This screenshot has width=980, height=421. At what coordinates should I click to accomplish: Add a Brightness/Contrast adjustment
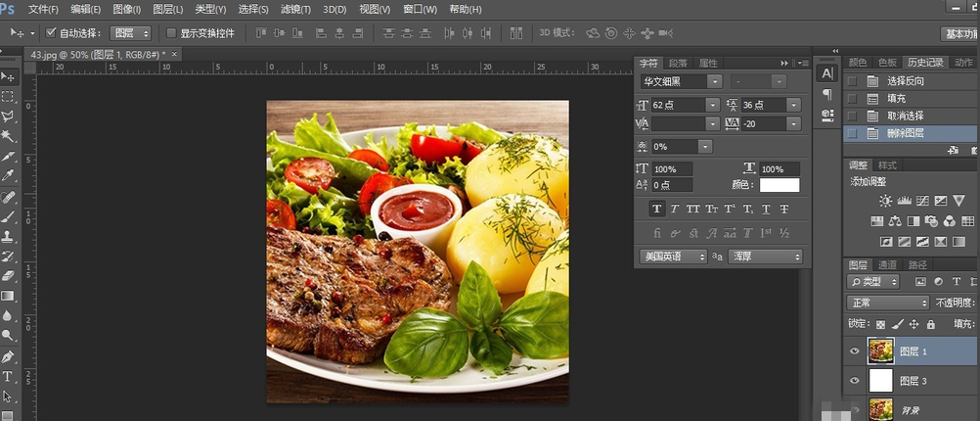point(885,201)
